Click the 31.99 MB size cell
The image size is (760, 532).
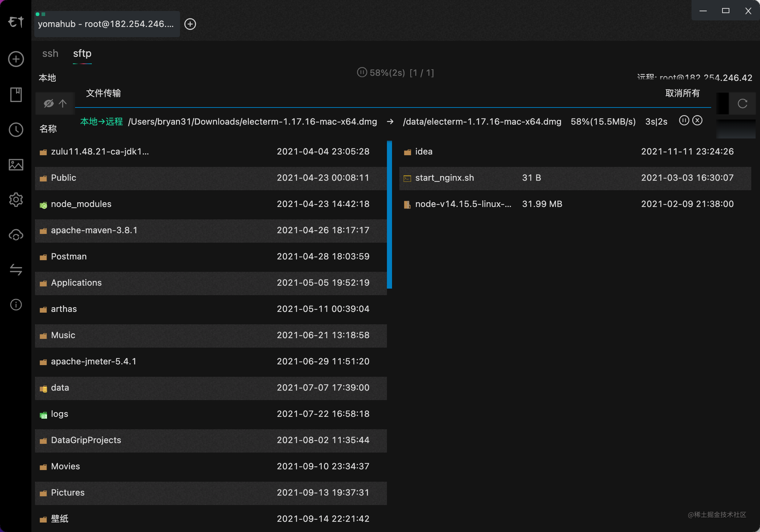pyautogui.click(x=542, y=204)
